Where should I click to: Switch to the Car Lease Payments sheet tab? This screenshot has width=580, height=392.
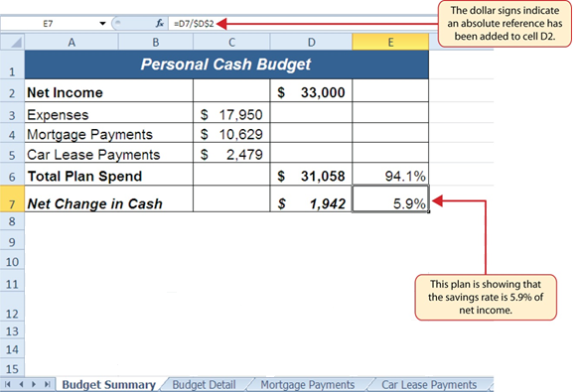(x=429, y=385)
